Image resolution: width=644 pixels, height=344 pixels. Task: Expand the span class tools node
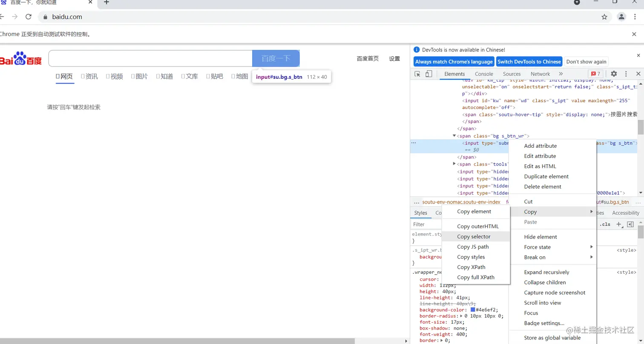coord(454,164)
